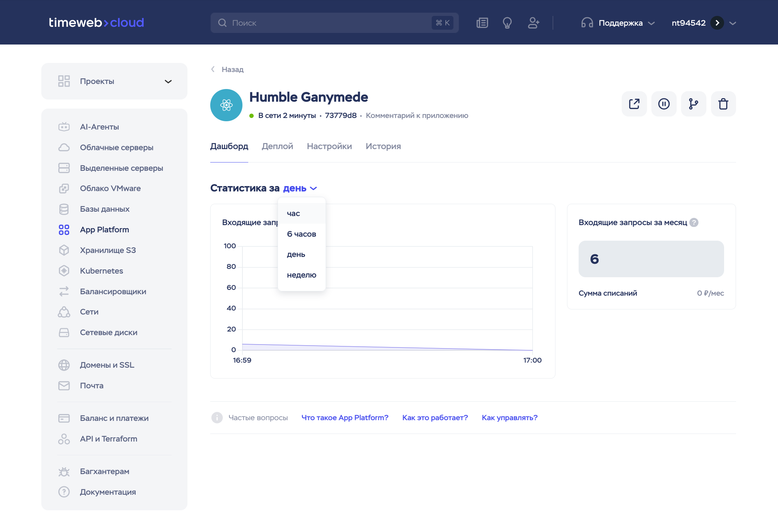Open app in new window icon
This screenshot has width=778, height=532.
[634, 104]
